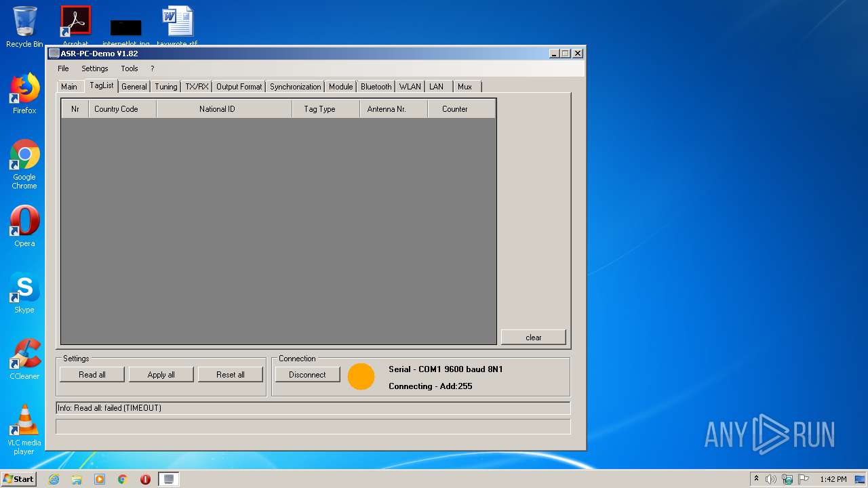Switch to the TX/RX tab

tap(197, 87)
